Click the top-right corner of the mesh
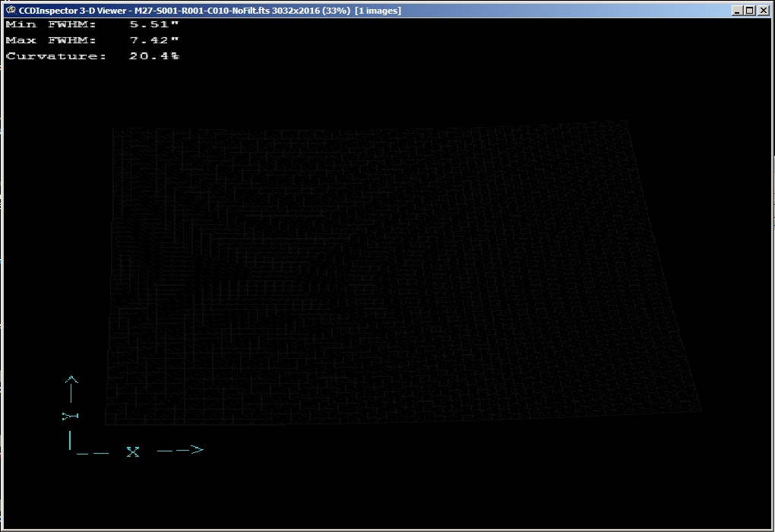Image resolution: width=775 pixels, height=532 pixels. point(627,122)
